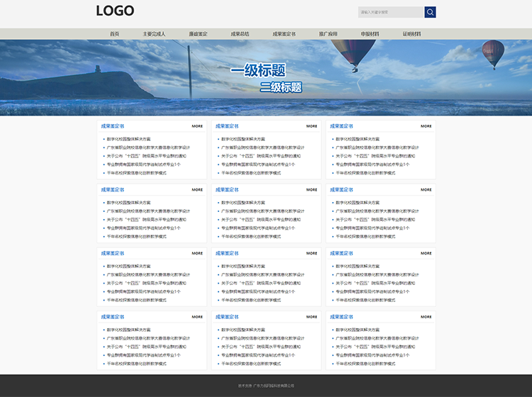Go to 主要完成人 in navigation bar

click(154, 34)
